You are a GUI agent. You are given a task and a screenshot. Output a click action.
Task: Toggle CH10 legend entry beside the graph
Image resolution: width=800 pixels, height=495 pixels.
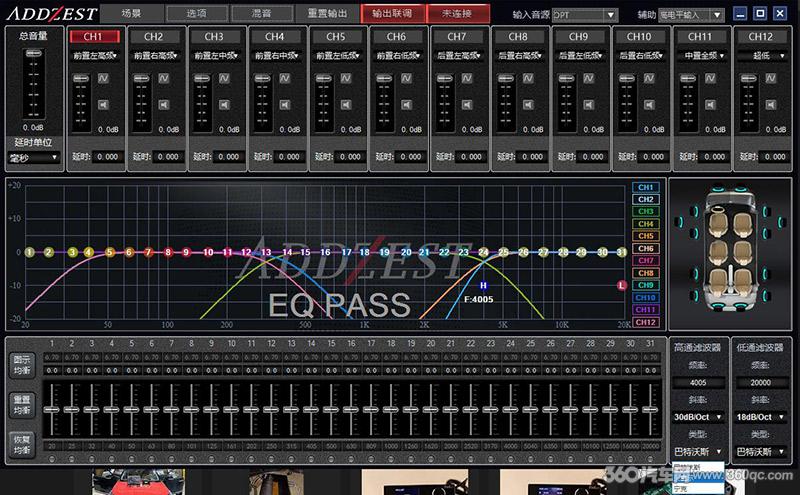[645, 298]
